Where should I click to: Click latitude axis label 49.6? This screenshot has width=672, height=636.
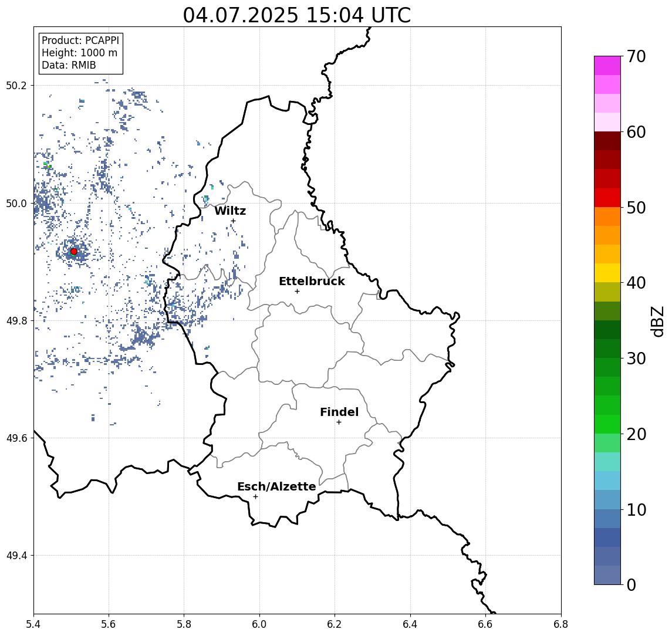coord(16,438)
